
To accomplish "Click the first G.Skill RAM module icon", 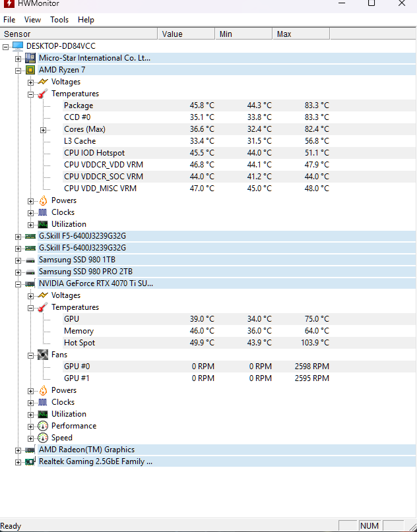I will click(30, 236).
